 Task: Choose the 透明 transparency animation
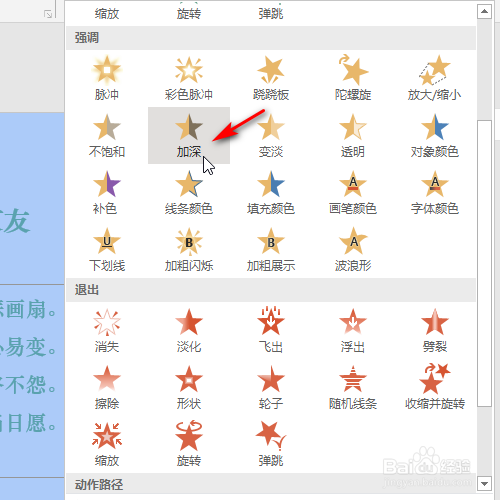point(353,136)
